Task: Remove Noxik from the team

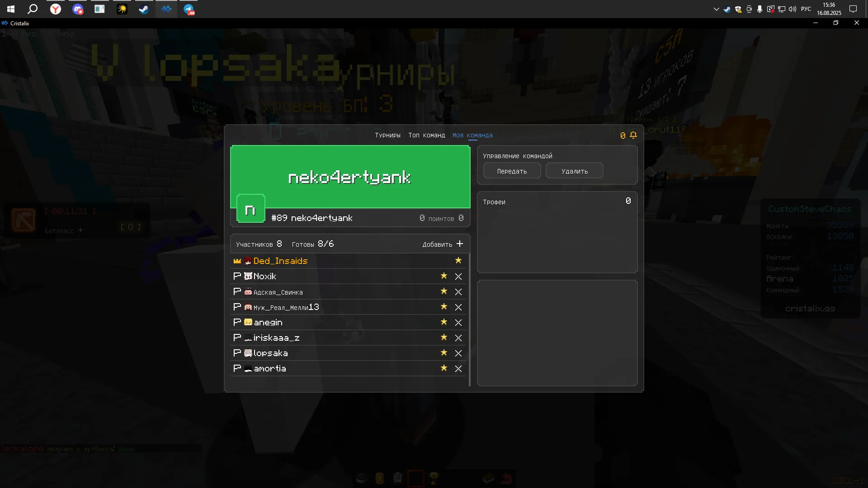Action: (x=458, y=277)
